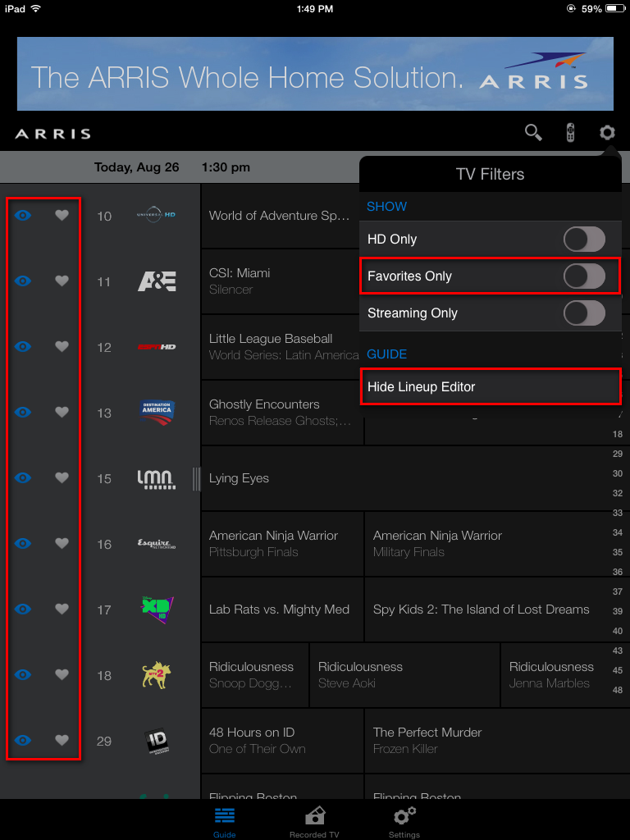Open 48 Hours on ID program
Viewport: 630px width, 840px height.
[282, 741]
